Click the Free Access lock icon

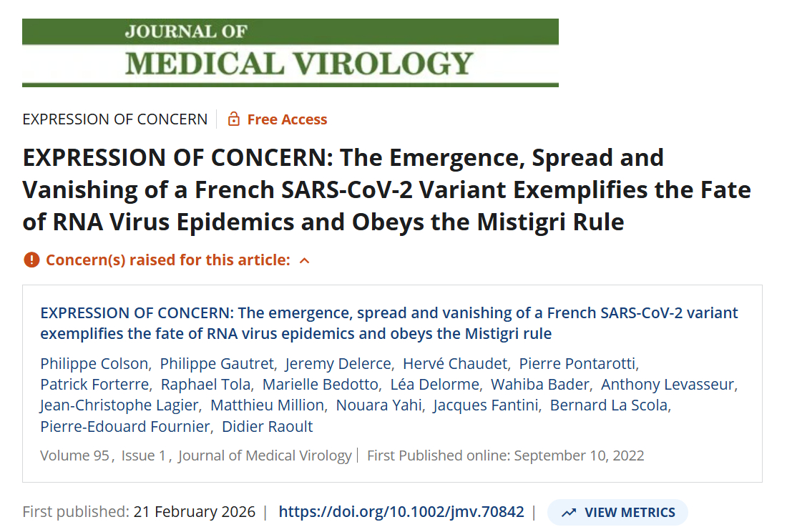click(x=233, y=119)
